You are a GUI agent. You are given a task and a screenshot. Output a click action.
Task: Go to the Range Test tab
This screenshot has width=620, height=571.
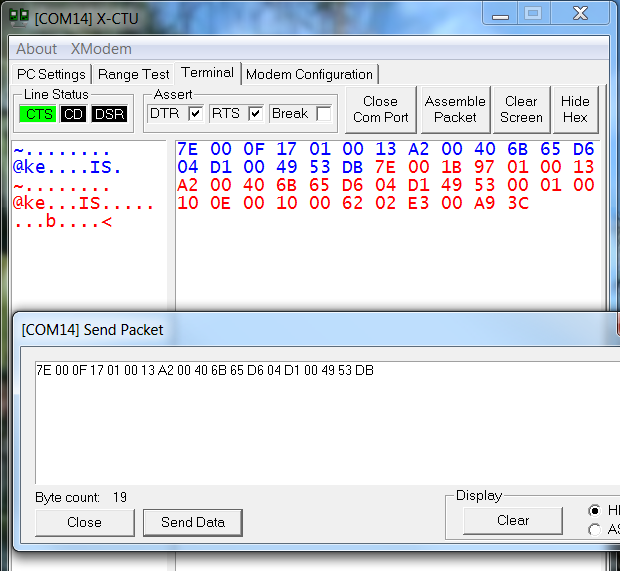point(134,74)
